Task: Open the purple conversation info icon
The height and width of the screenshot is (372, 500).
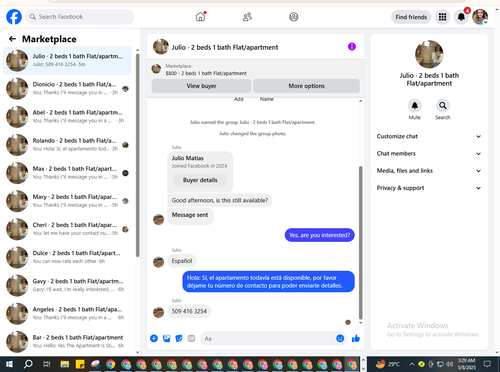Action: click(352, 47)
